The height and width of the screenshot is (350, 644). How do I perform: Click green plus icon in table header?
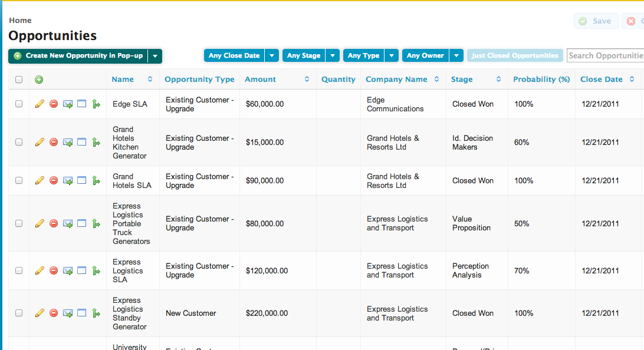point(38,78)
